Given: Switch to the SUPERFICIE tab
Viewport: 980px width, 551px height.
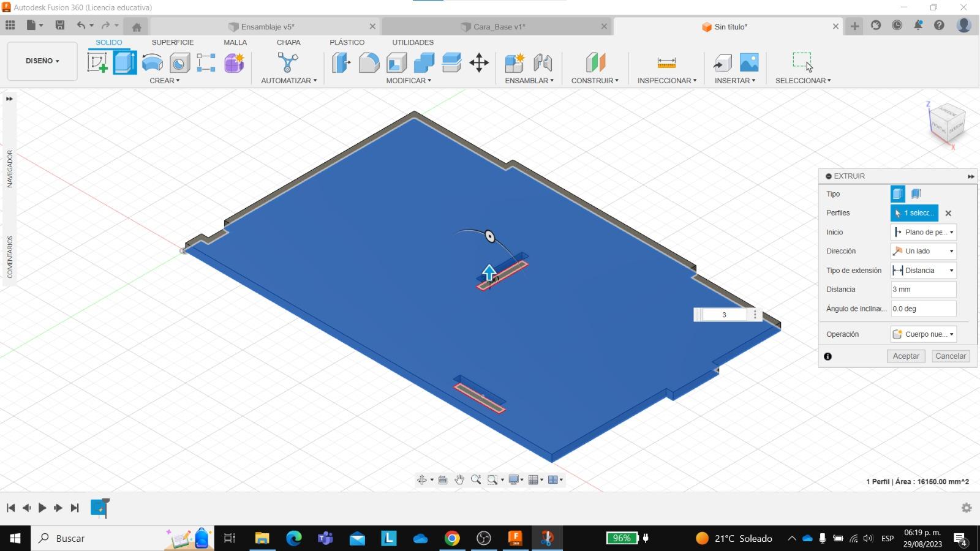Looking at the screenshot, I should point(173,42).
